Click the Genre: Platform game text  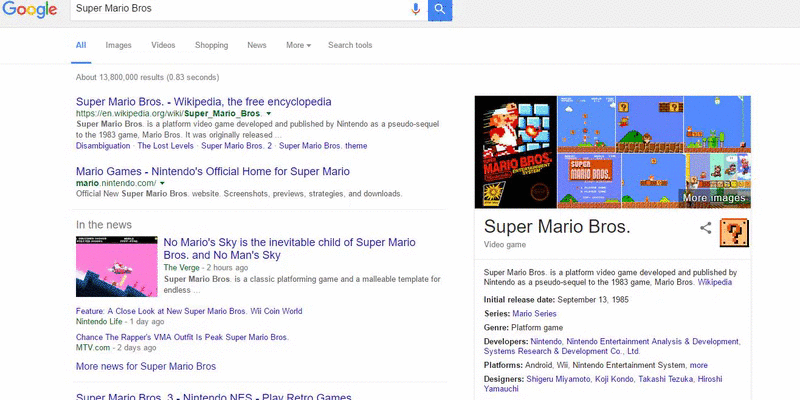(x=523, y=328)
